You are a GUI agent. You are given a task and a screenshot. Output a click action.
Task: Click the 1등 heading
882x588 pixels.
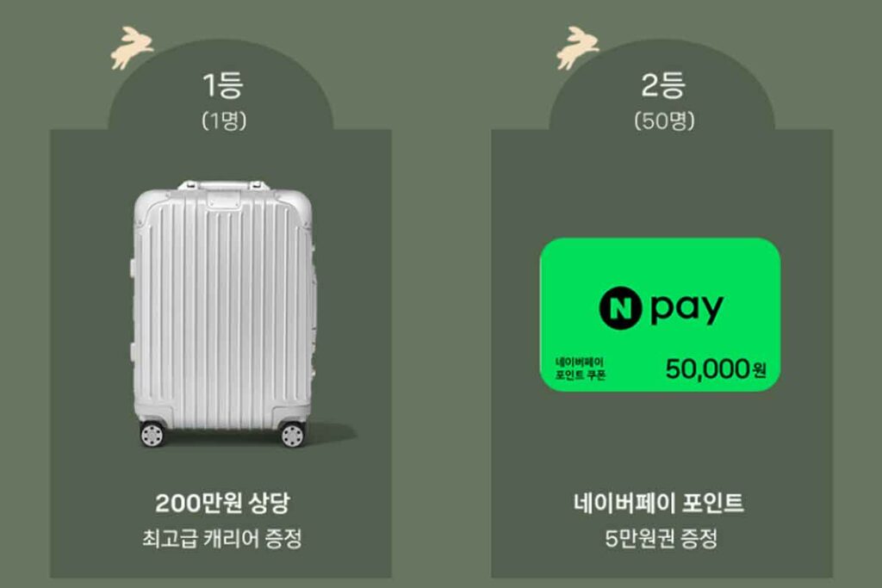coord(223,85)
